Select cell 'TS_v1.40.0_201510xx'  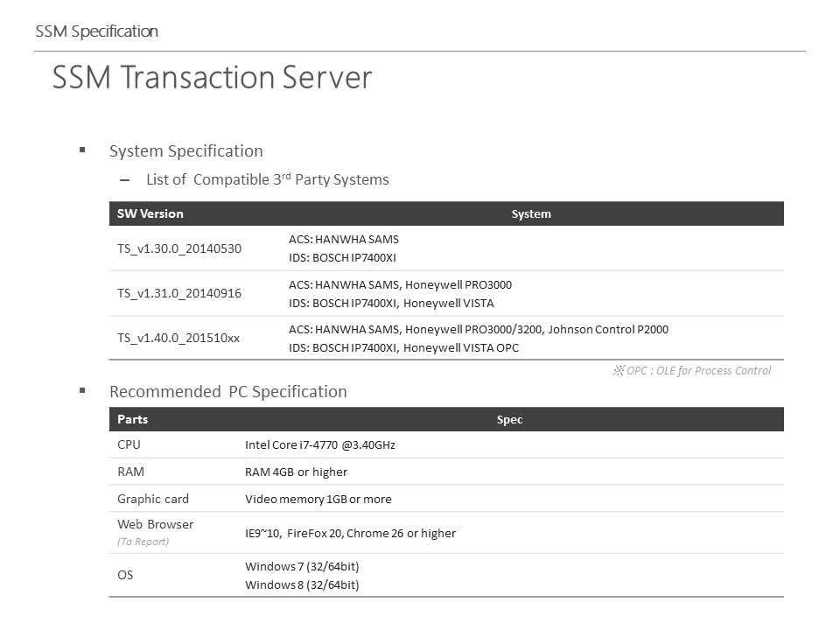178,338
